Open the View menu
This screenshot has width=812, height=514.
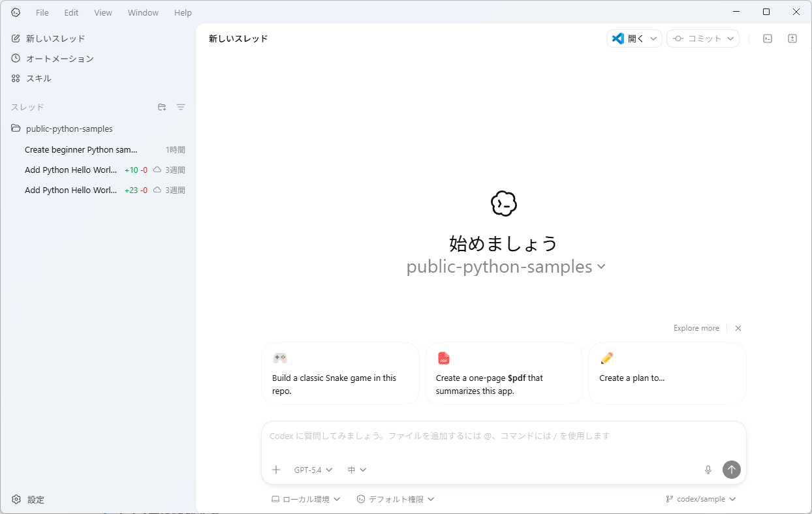click(x=103, y=12)
